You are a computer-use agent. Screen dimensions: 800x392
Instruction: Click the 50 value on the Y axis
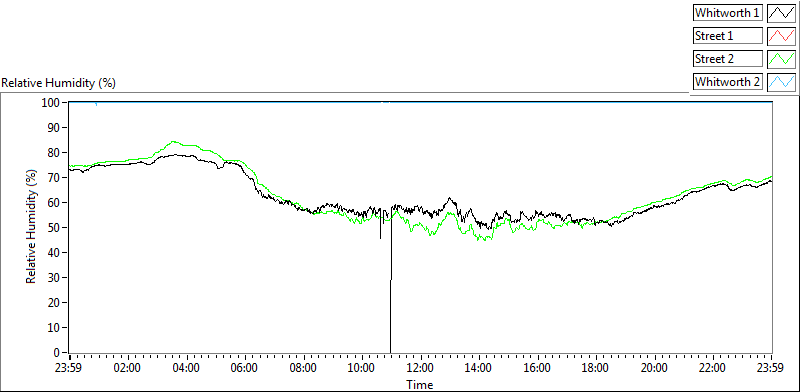pos(55,228)
